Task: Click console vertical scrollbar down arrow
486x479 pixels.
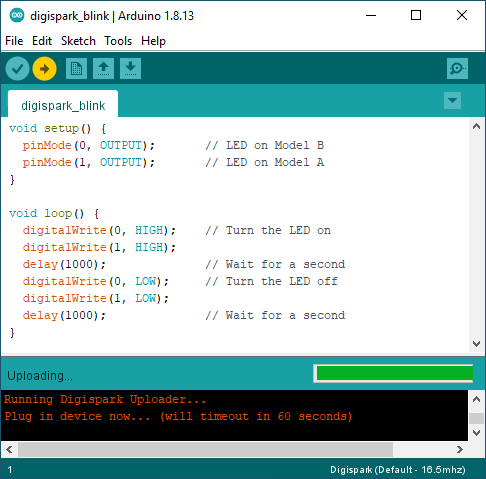Action: [477, 433]
